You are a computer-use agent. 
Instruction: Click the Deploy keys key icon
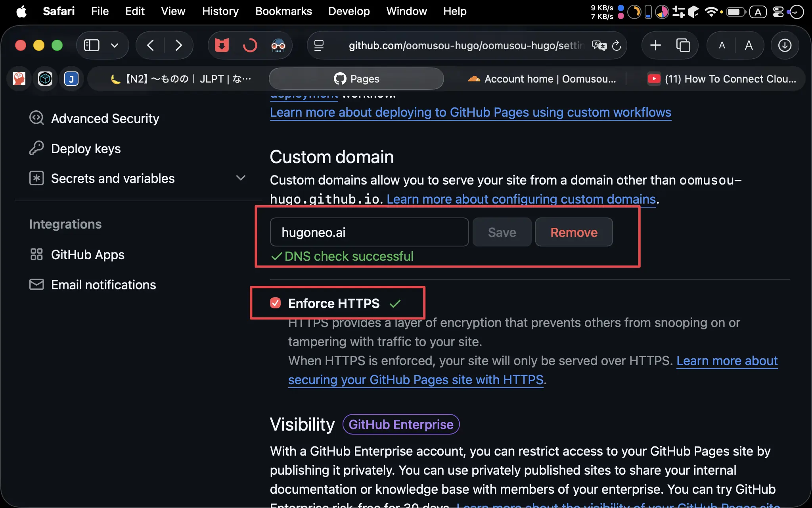point(36,148)
